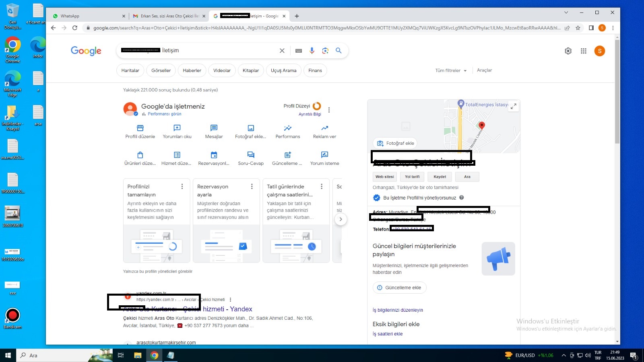Start voice search with microphone icon
Image resolution: width=644 pixels, height=362 pixels.
pos(312,51)
